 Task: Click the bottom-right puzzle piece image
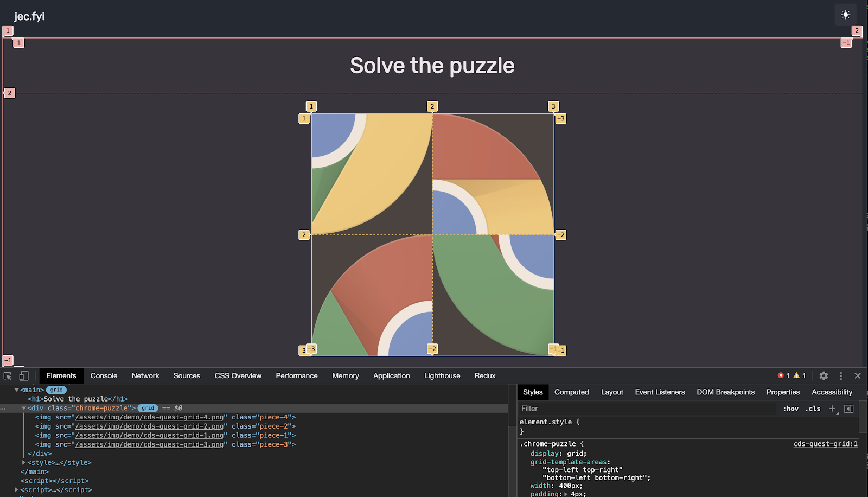point(493,295)
